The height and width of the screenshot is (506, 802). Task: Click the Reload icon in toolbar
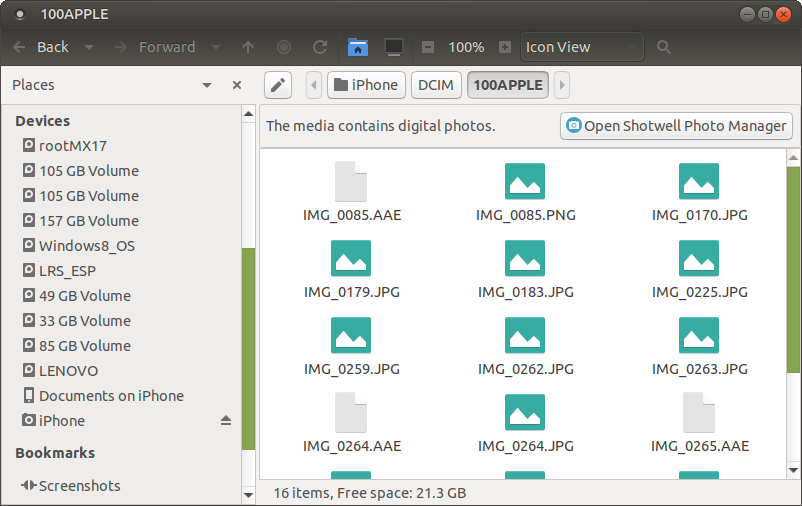320,47
